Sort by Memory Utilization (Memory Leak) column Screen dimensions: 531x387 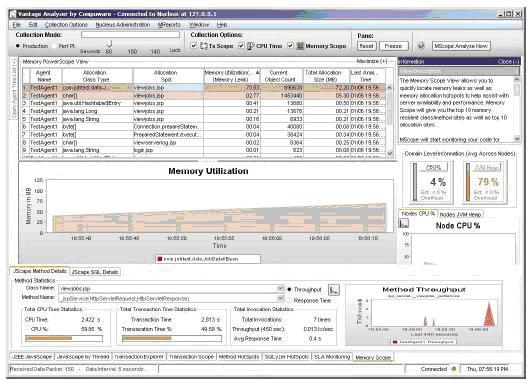coord(231,76)
